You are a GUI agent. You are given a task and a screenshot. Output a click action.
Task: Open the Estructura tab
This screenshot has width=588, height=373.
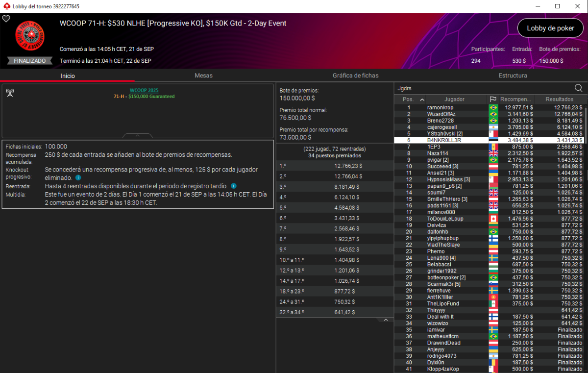(x=513, y=75)
